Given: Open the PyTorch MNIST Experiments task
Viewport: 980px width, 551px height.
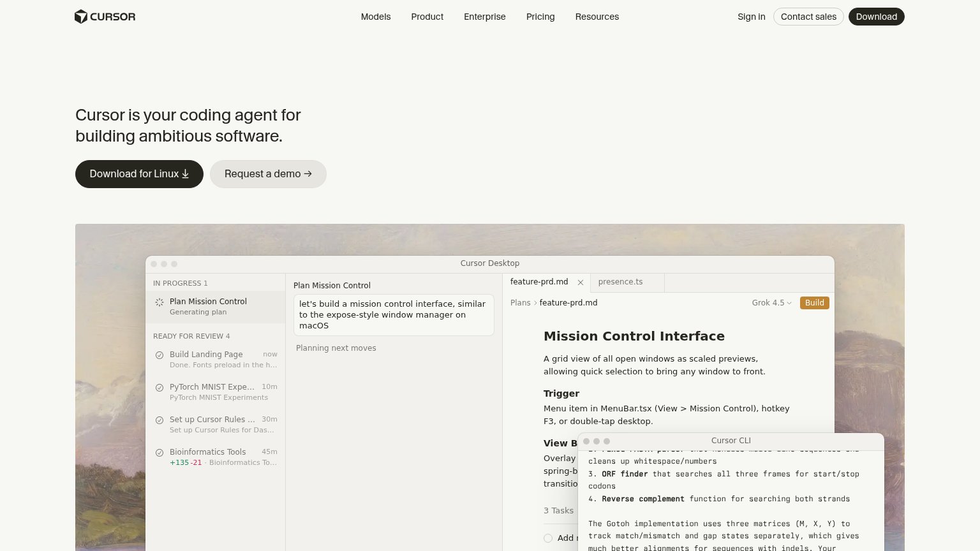Looking at the screenshot, I should (216, 392).
